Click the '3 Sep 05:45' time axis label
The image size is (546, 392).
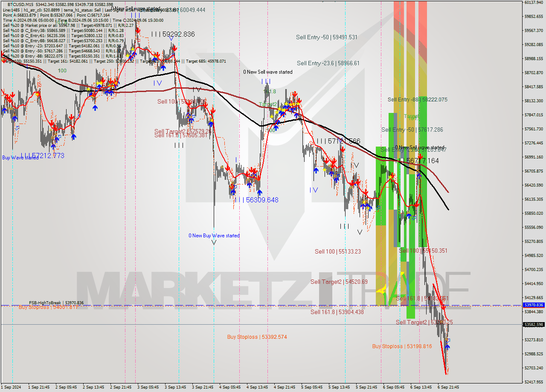148,387
